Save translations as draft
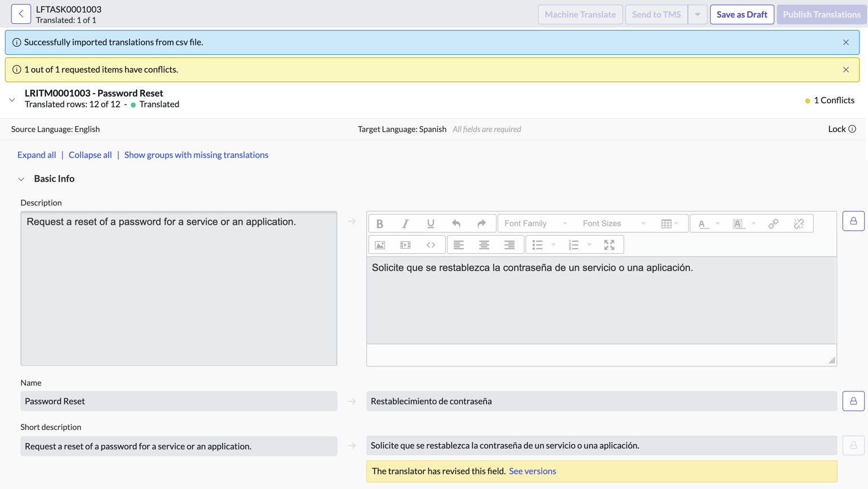Image resolution: width=868 pixels, height=489 pixels. (x=742, y=15)
